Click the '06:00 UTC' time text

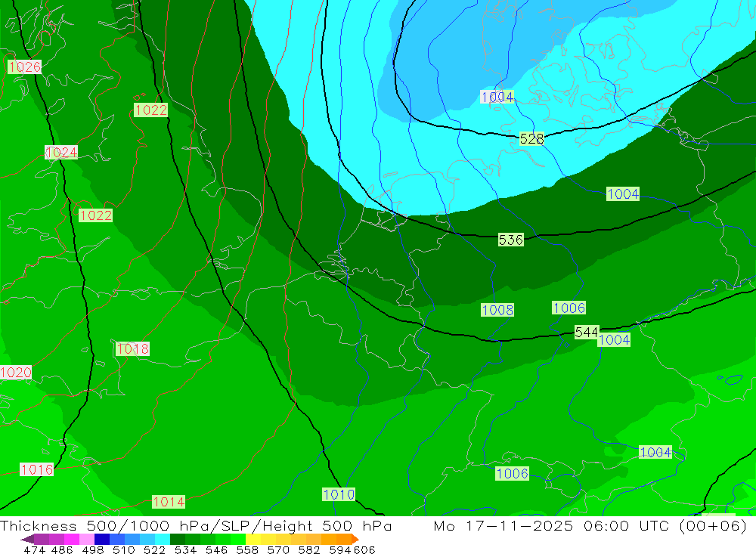pyautogui.click(x=626, y=525)
